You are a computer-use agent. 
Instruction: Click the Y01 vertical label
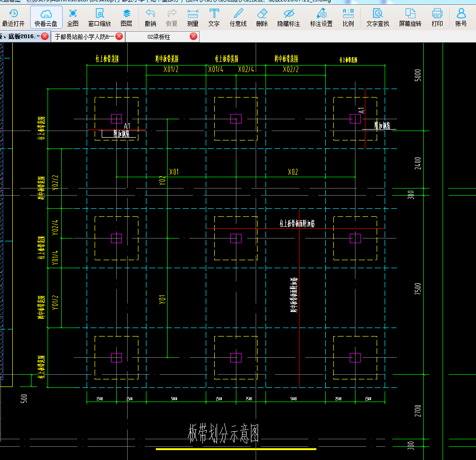click(x=162, y=299)
